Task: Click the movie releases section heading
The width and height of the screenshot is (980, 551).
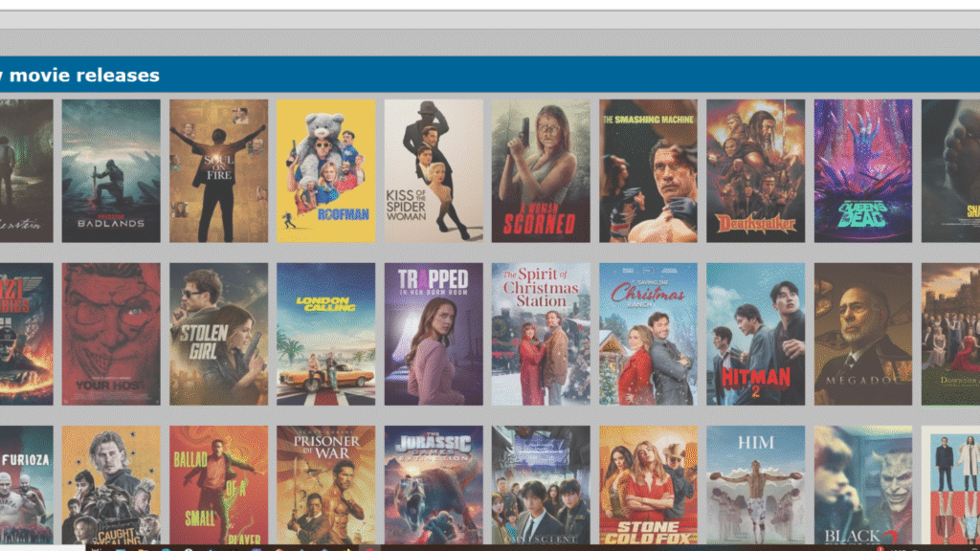Action: (81, 75)
